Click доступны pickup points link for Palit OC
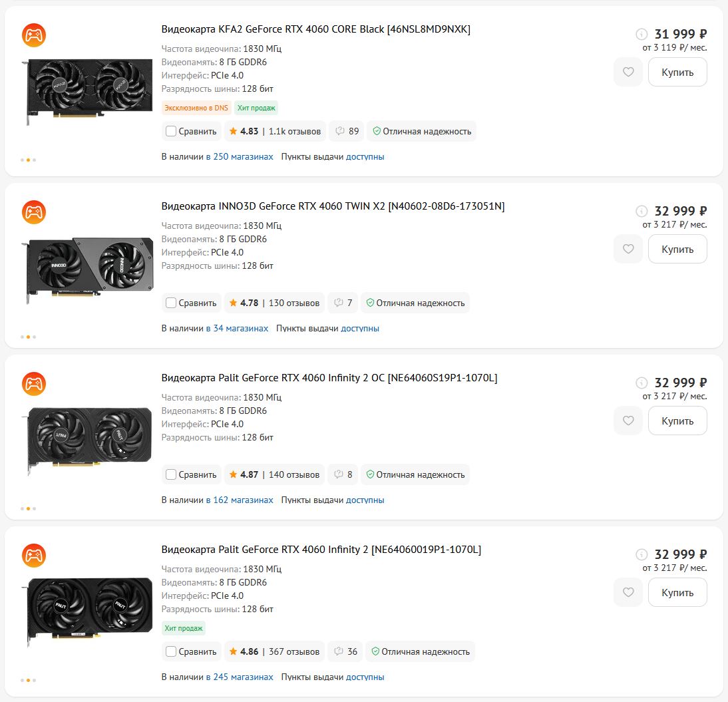This screenshot has width=728, height=702. click(365, 500)
